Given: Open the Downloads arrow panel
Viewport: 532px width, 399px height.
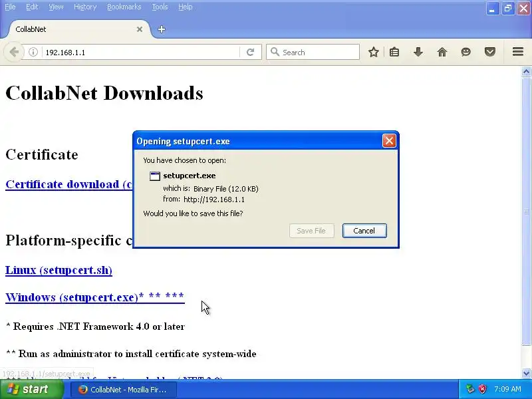Looking at the screenshot, I should (418, 52).
